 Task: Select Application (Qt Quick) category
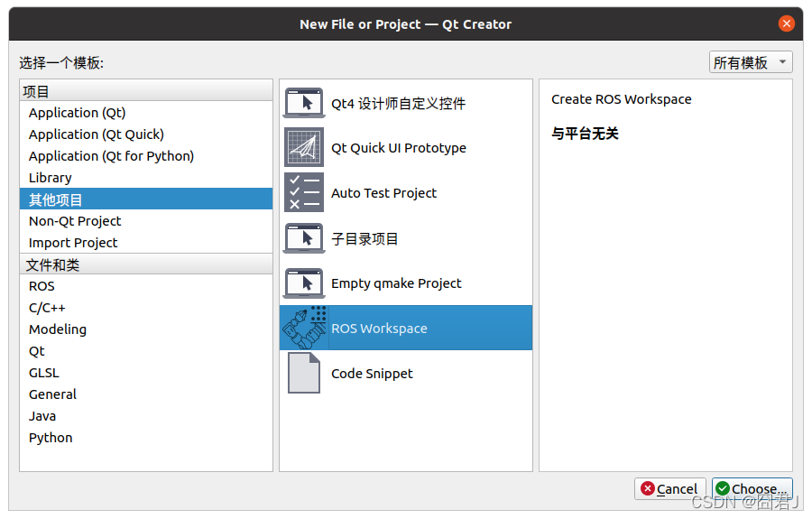pos(96,134)
